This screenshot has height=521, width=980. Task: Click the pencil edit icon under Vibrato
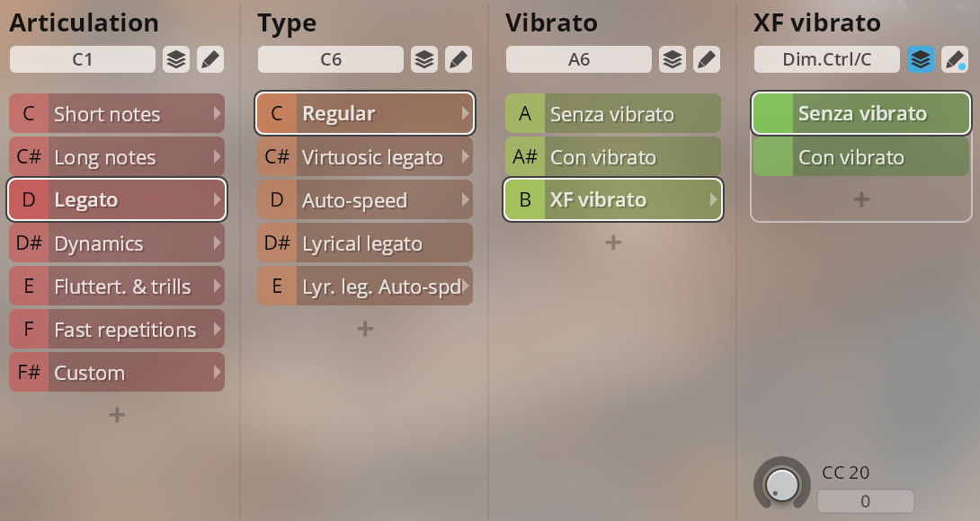(x=707, y=59)
